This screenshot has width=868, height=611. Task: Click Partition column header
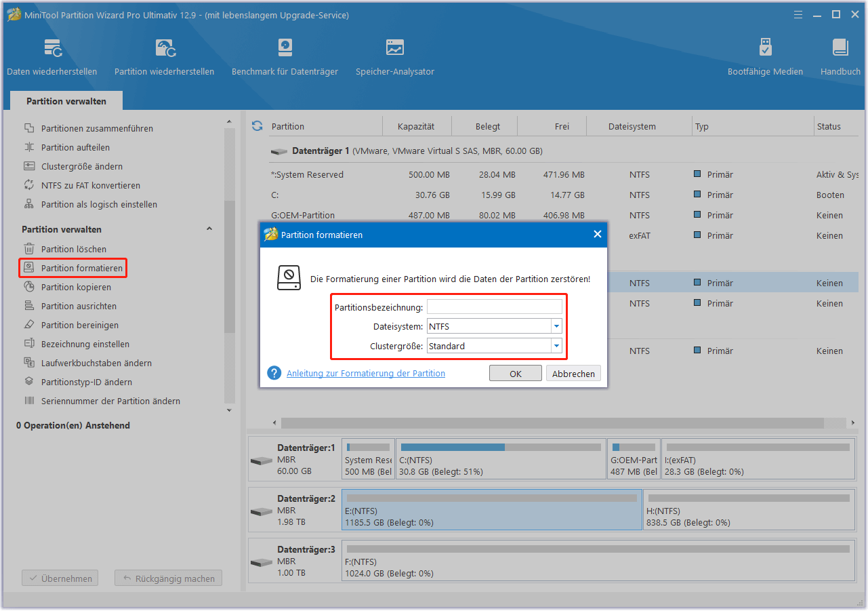[325, 126]
